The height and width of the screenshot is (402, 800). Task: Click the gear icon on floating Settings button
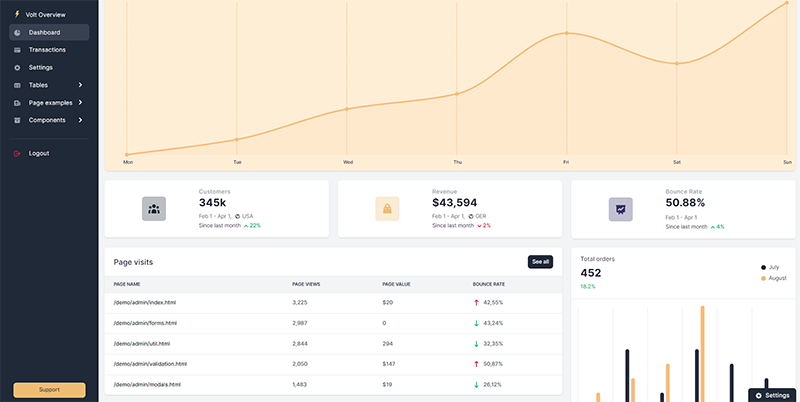coord(759,396)
